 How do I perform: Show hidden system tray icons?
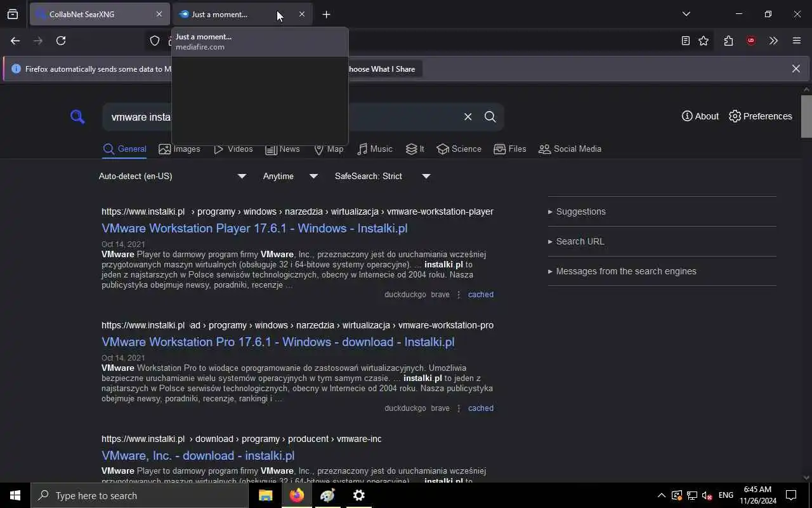click(661, 495)
